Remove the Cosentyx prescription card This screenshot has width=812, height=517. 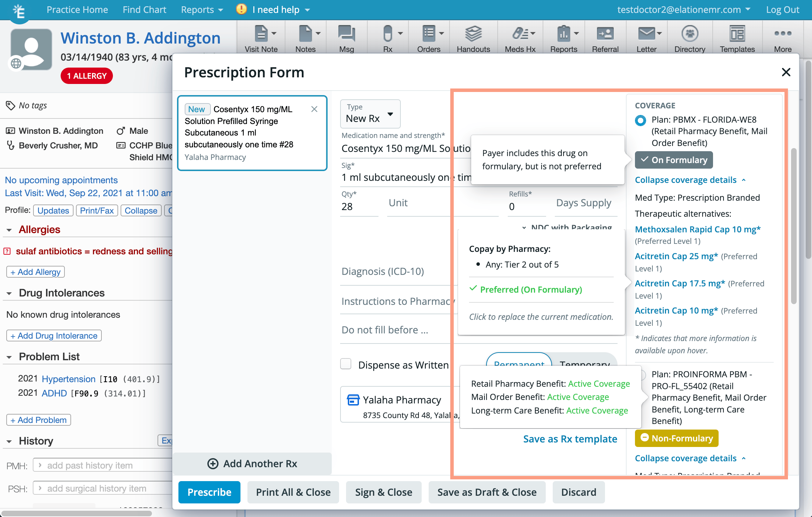[x=314, y=109]
